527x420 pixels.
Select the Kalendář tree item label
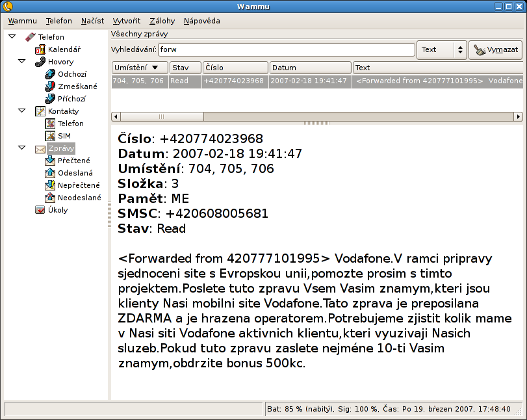pyautogui.click(x=64, y=49)
